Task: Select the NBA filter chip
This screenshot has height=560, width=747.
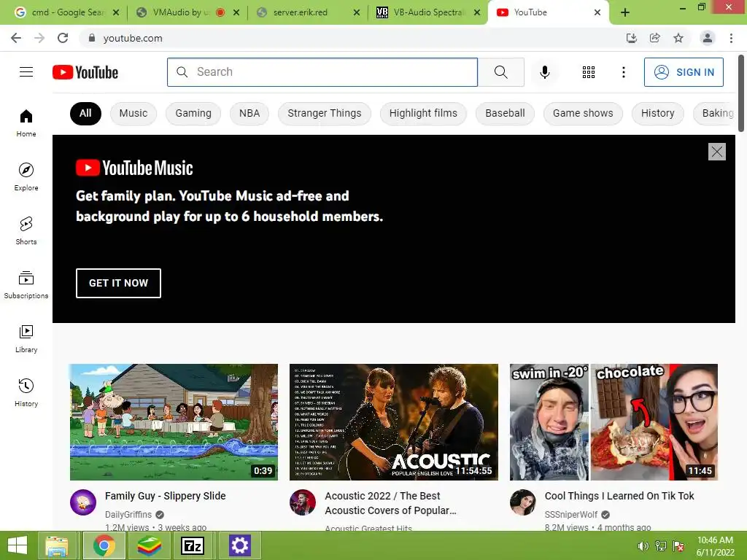Action: [249, 113]
